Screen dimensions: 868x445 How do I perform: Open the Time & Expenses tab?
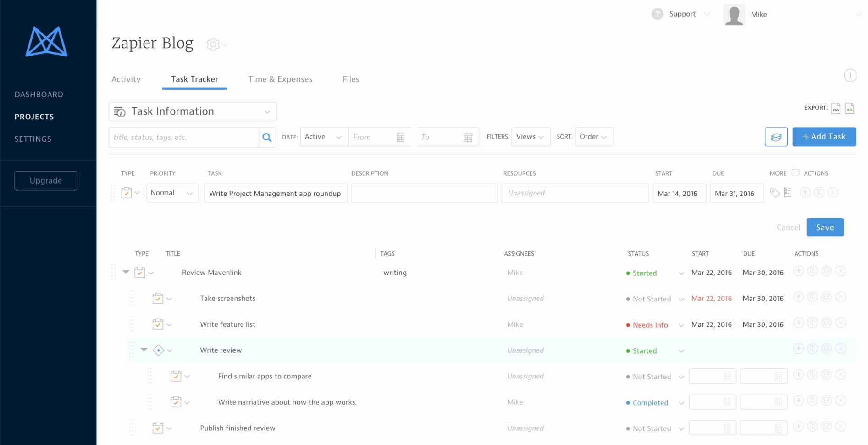[x=280, y=79]
